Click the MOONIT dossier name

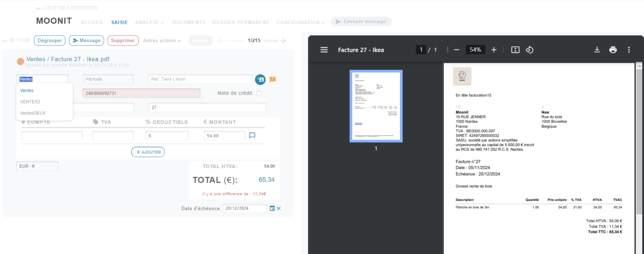coord(54,21)
